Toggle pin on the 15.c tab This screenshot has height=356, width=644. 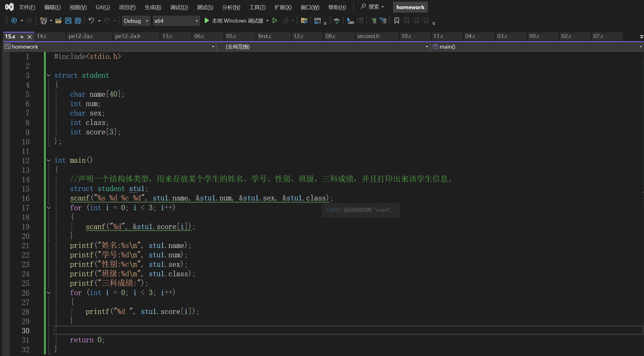pyautogui.click(x=21, y=37)
